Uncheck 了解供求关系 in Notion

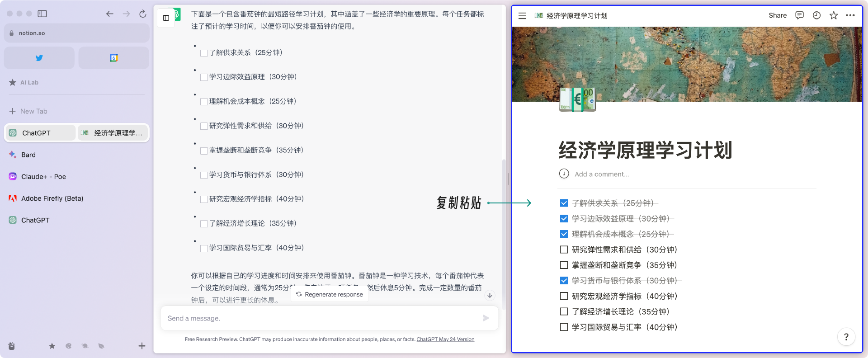(564, 203)
